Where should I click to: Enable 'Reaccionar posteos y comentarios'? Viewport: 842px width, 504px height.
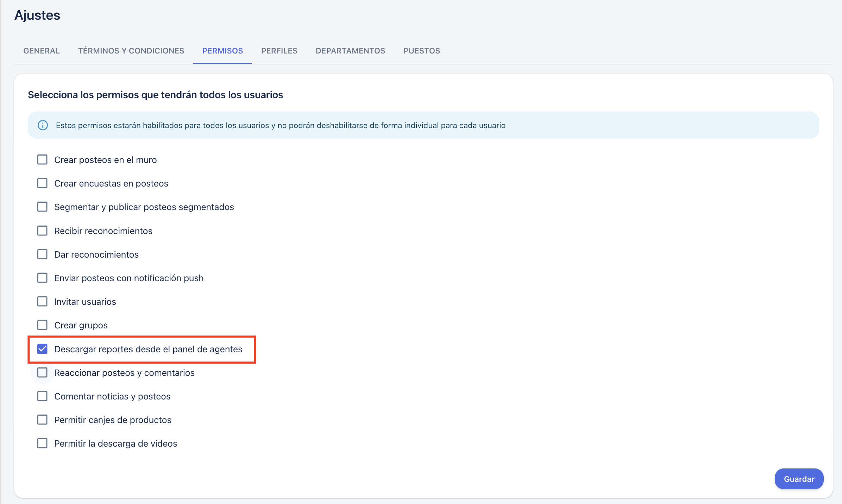pyautogui.click(x=42, y=372)
